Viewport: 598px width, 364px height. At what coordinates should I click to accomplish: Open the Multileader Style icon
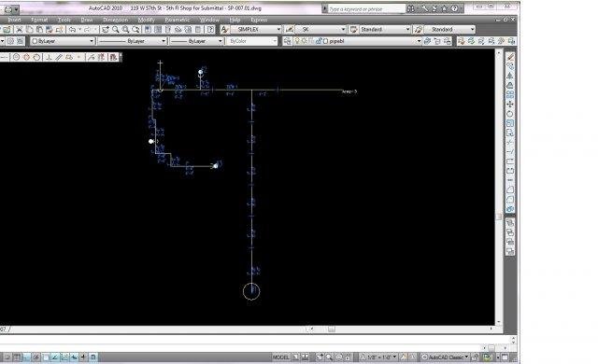click(418, 29)
